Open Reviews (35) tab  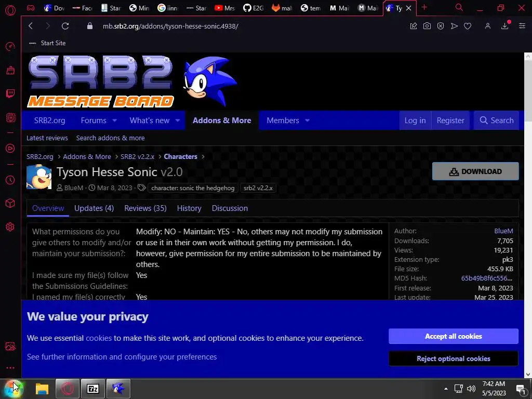tap(145, 208)
